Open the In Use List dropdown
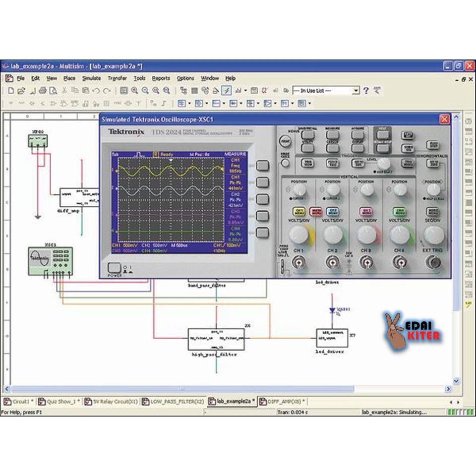This screenshot has width=476, height=476. pos(356,91)
